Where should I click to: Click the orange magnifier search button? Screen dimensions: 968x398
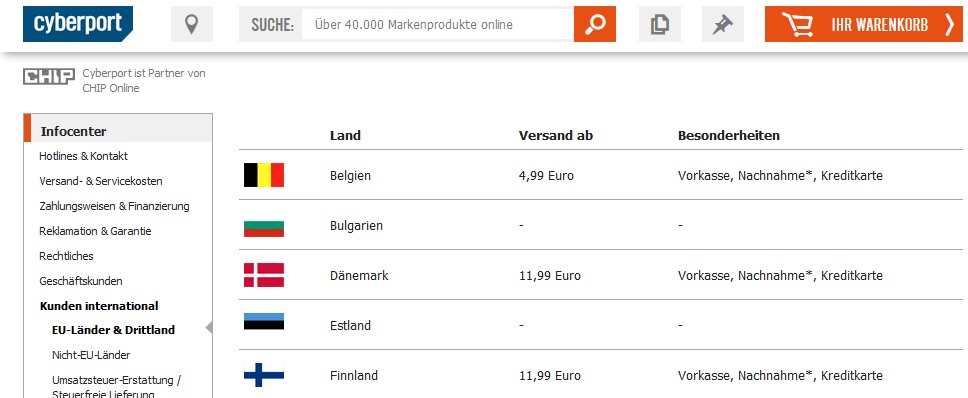[595, 24]
